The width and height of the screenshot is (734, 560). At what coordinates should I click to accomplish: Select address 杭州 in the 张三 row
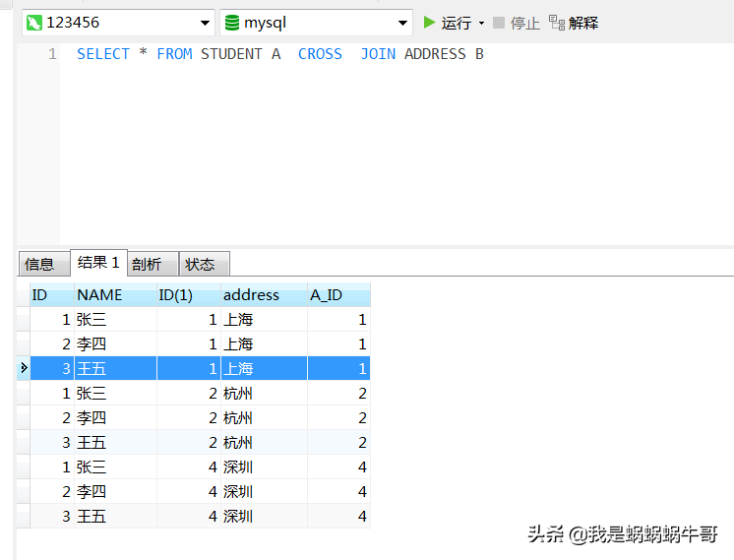click(264, 394)
